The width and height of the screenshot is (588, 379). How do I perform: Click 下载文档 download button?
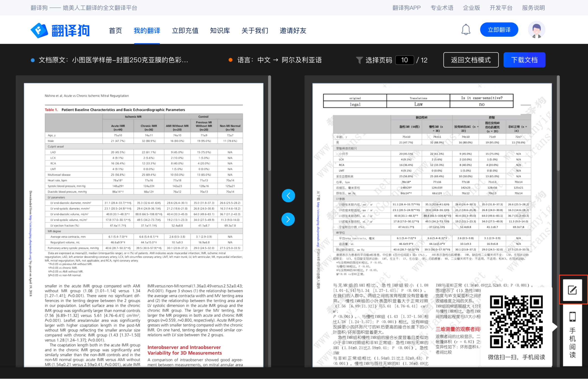pos(524,60)
